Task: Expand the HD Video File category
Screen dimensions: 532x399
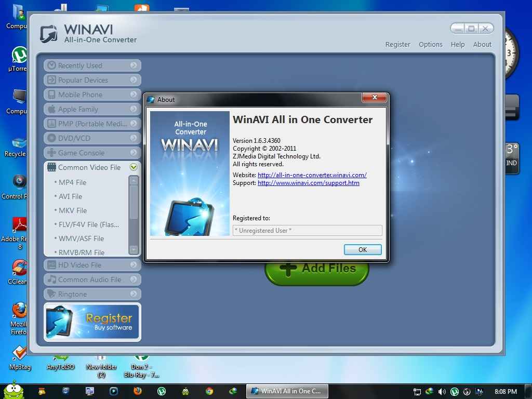Action: click(x=92, y=265)
